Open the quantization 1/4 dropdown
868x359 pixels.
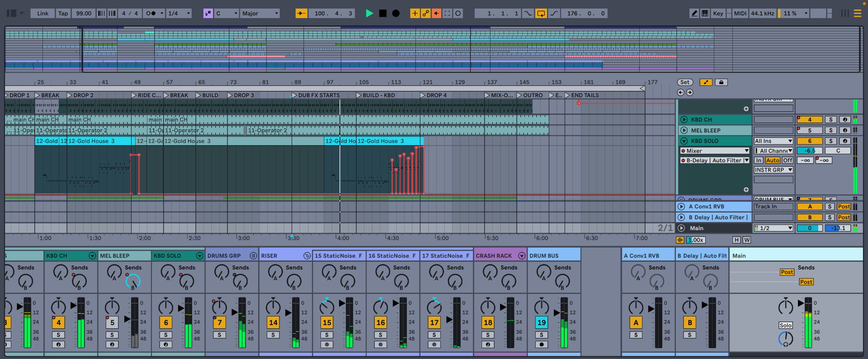179,14
